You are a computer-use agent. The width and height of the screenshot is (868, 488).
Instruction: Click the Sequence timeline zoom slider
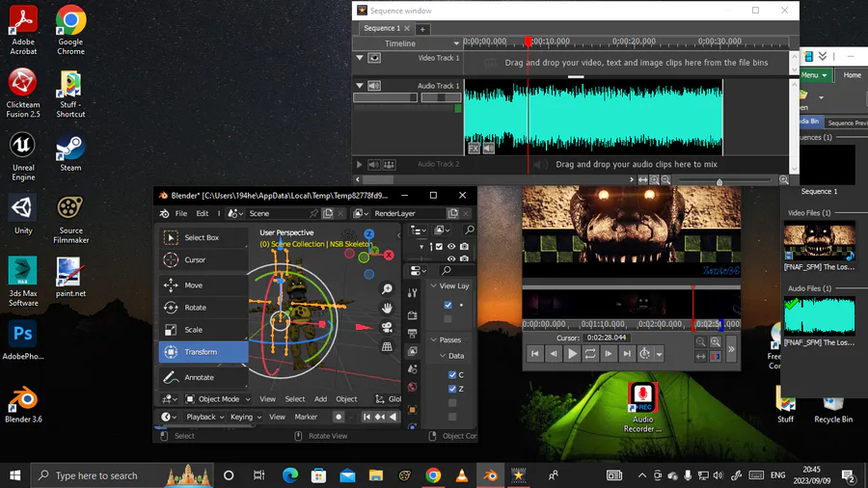click(x=724, y=179)
